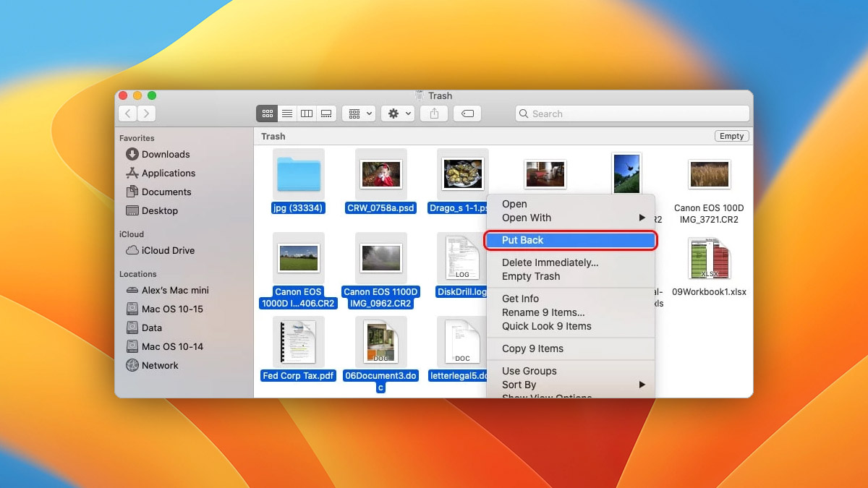Click the Fed Corp Tax.pdf file name
868x488 pixels.
pyautogui.click(x=299, y=376)
